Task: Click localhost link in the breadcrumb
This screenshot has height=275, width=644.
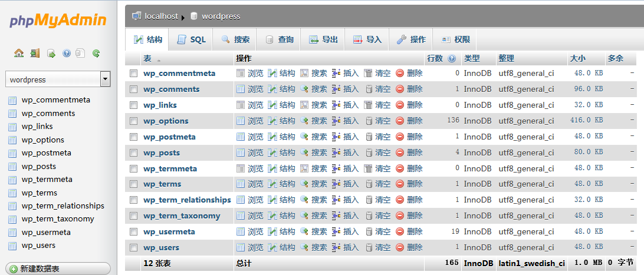Action: click(162, 16)
